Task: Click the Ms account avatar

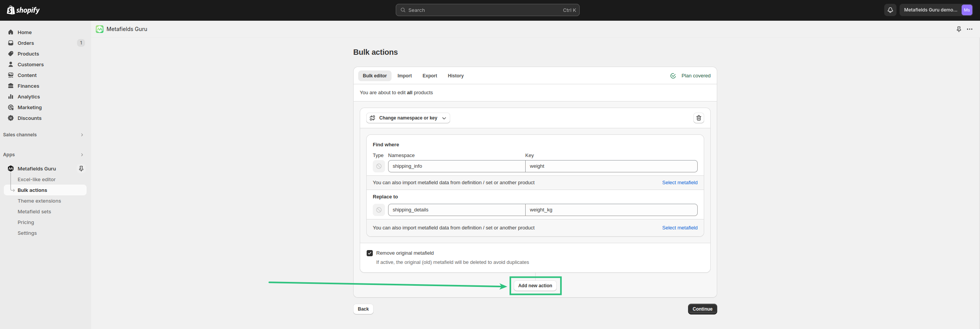Action: 967,10
